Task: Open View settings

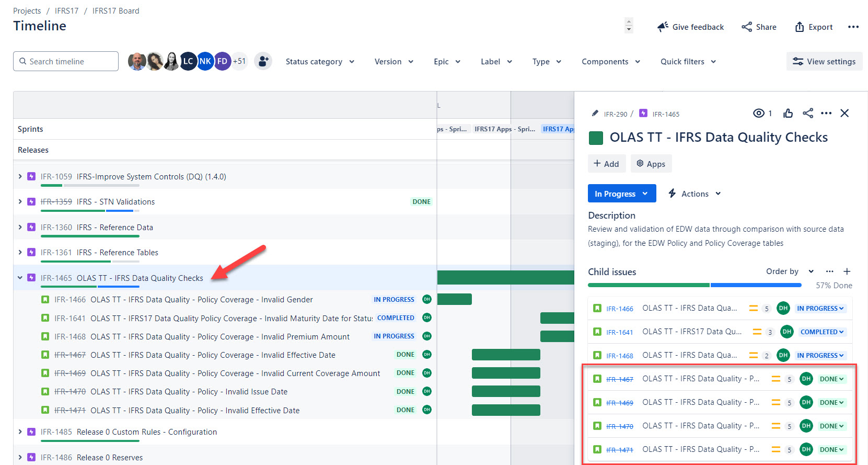Action: click(x=824, y=61)
